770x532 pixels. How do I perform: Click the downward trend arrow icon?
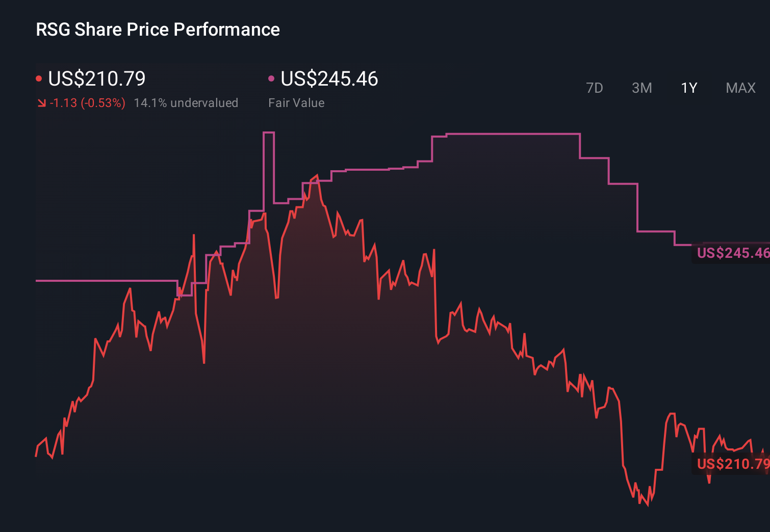(41, 103)
